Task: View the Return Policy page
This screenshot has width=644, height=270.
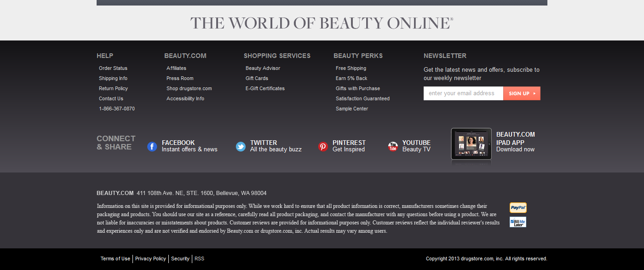Action: (x=113, y=88)
